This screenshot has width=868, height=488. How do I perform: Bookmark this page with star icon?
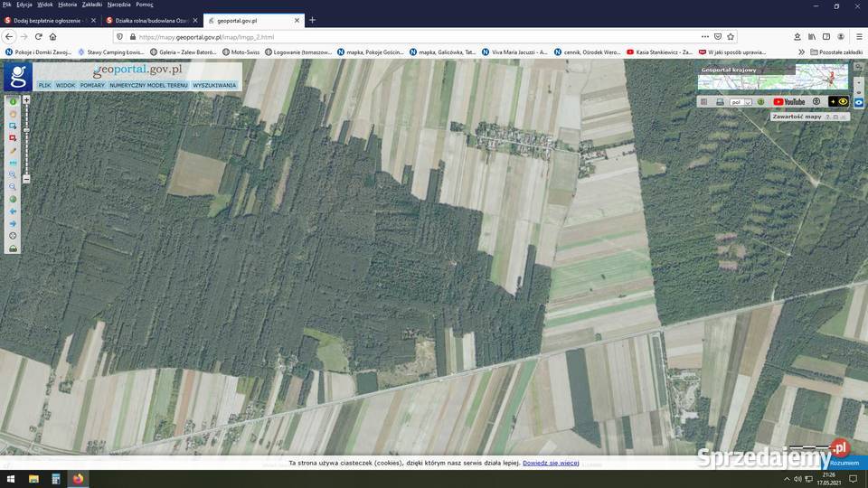pyautogui.click(x=731, y=36)
